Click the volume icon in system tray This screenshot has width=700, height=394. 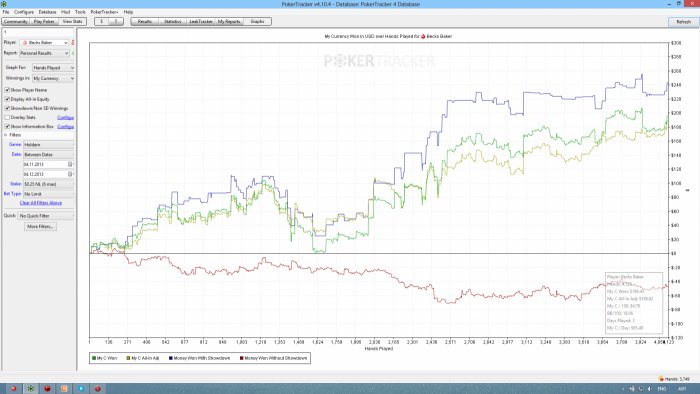649,389
